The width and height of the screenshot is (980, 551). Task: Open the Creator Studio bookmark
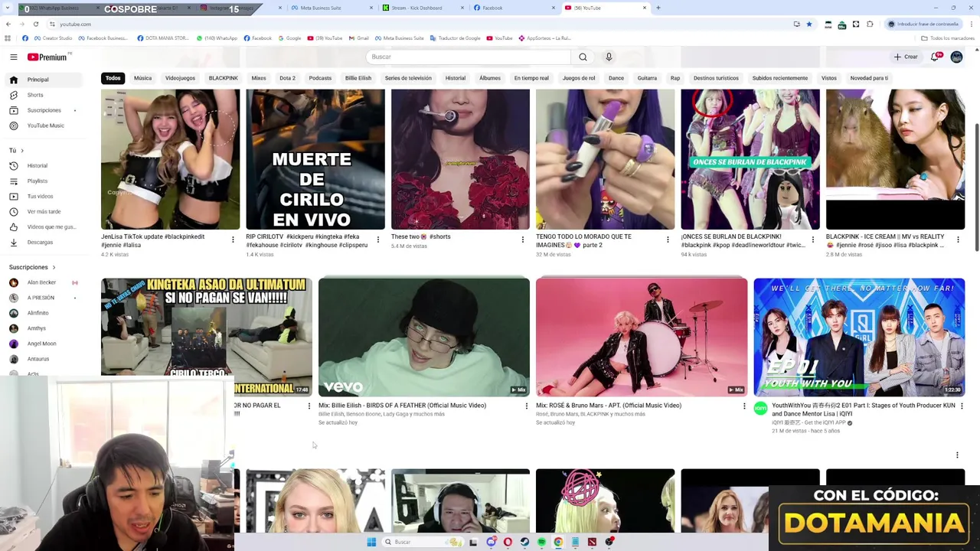point(53,38)
